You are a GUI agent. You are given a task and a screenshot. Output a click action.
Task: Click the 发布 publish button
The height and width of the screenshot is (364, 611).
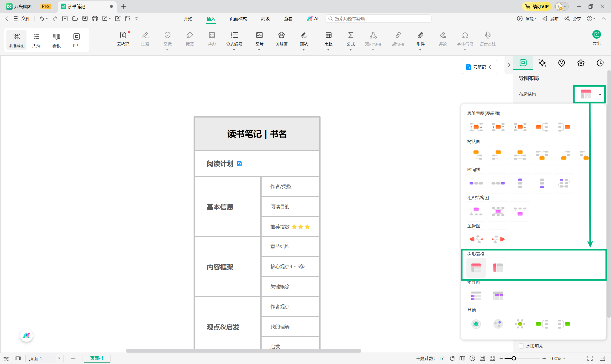(x=550, y=19)
